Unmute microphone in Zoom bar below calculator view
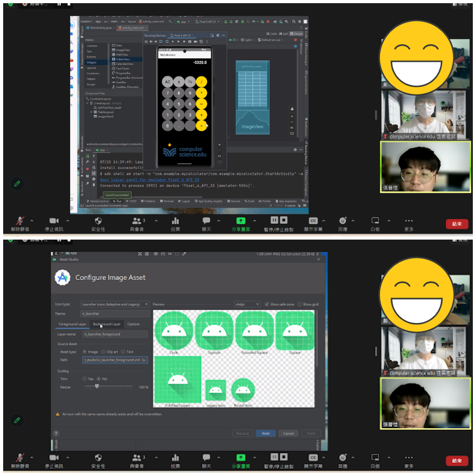The width and height of the screenshot is (476, 476). coord(20,224)
